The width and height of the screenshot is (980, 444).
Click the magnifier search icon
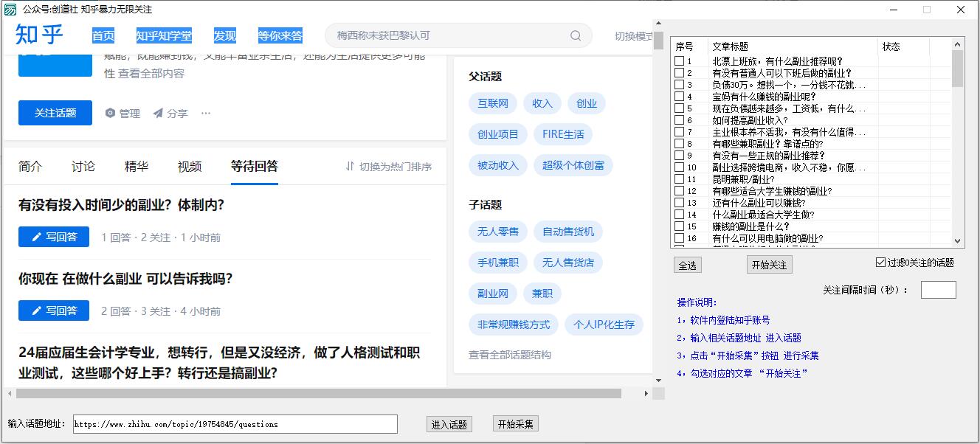click(x=576, y=35)
